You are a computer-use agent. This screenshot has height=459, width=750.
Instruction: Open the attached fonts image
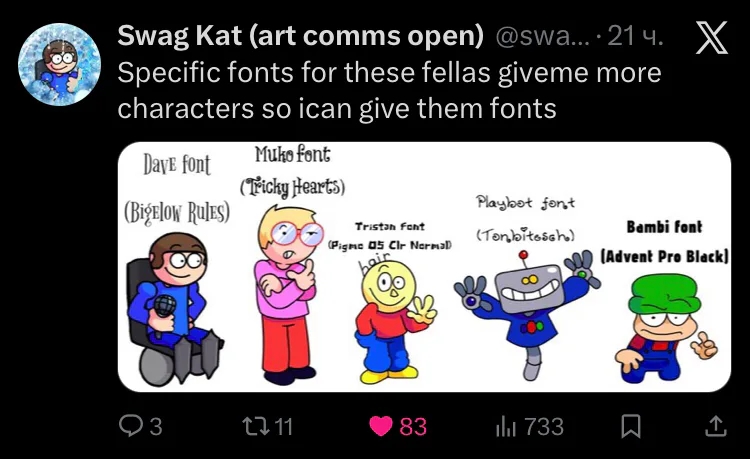tap(424, 267)
